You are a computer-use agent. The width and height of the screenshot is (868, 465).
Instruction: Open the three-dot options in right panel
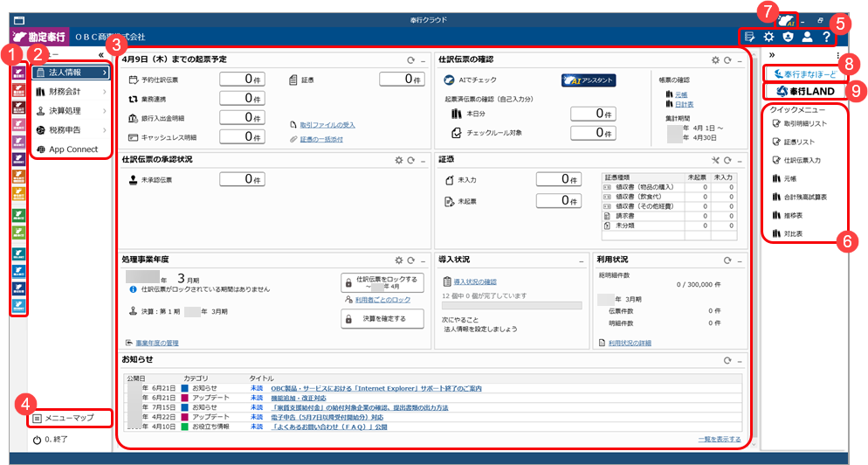point(838,55)
